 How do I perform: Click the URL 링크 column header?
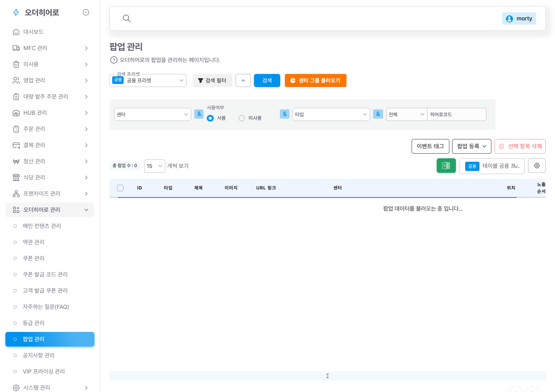coord(266,188)
